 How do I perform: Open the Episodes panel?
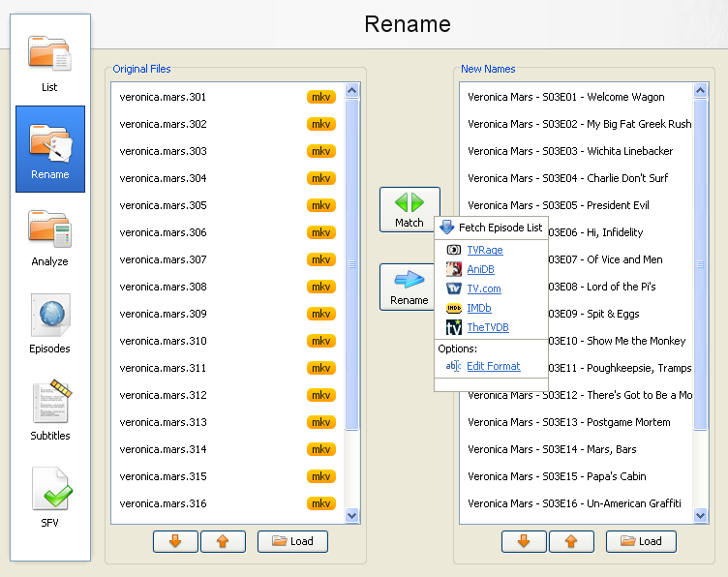click(49, 324)
